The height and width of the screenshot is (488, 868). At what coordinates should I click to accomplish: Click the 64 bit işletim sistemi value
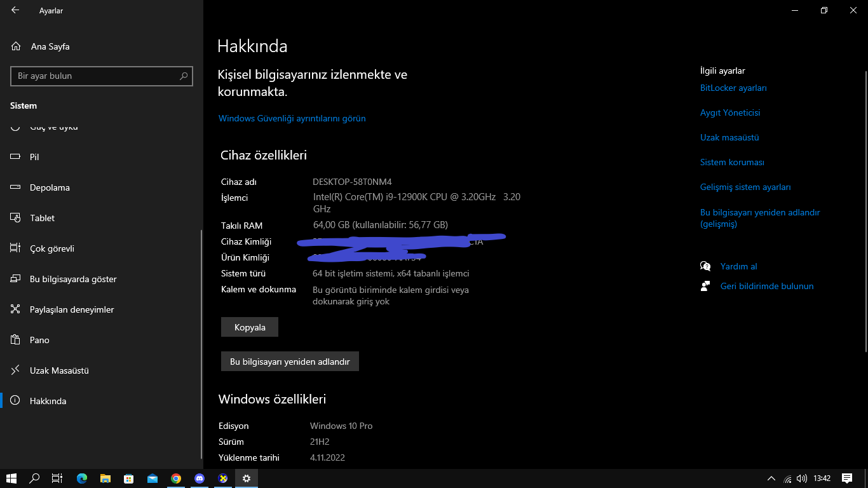(391, 273)
